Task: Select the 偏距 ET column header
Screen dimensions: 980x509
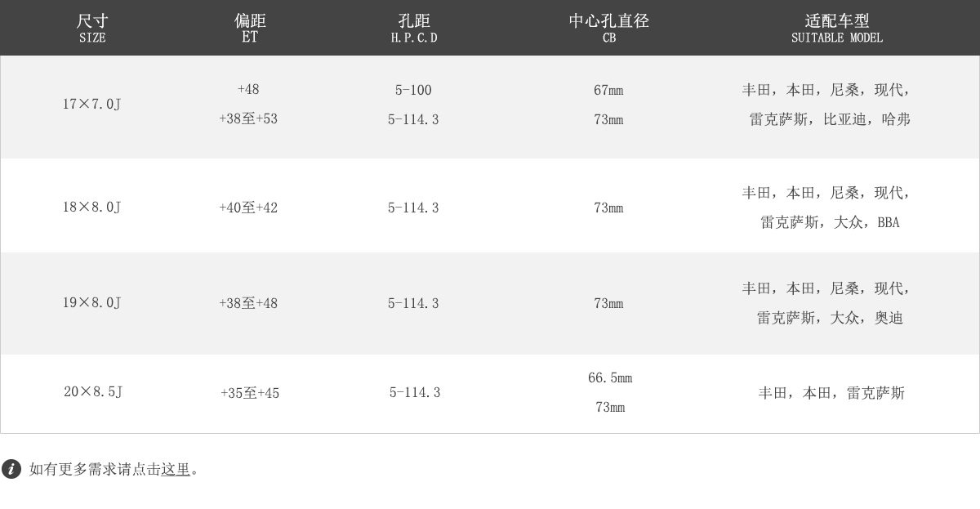Action: [250, 28]
